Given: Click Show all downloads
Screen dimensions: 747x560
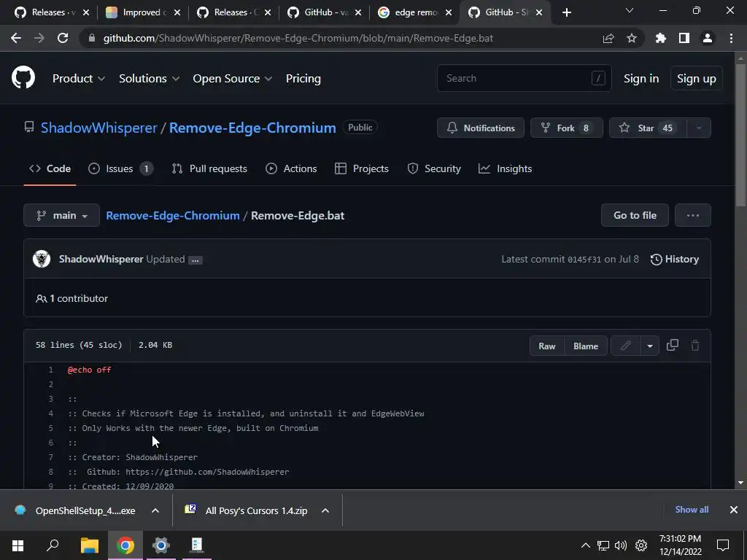Looking at the screenshot, I should [x=692, y=510].
